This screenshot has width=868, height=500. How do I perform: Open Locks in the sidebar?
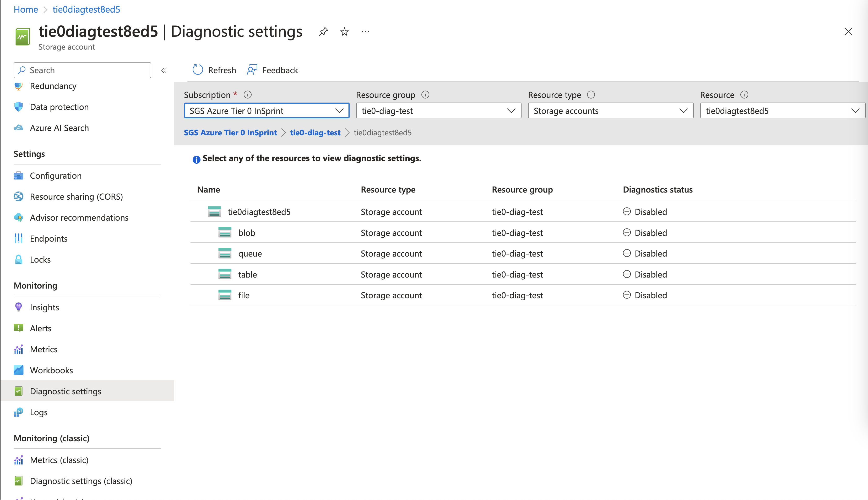pyautogui.click(x=40, y=259)
